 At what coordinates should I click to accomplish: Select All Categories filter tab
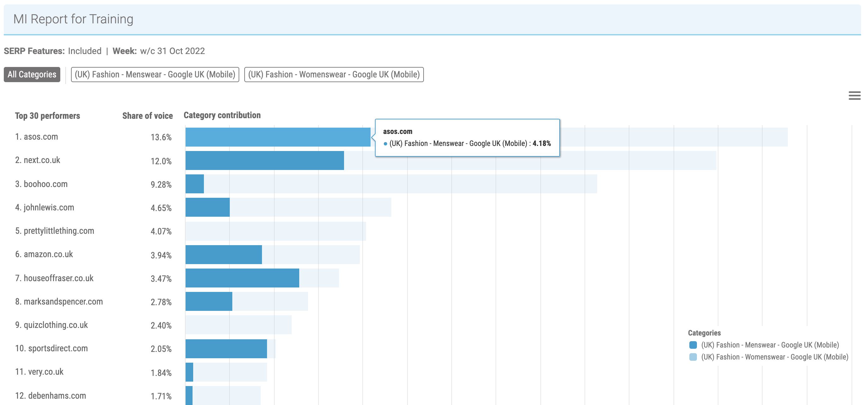[x=32, y=74]
